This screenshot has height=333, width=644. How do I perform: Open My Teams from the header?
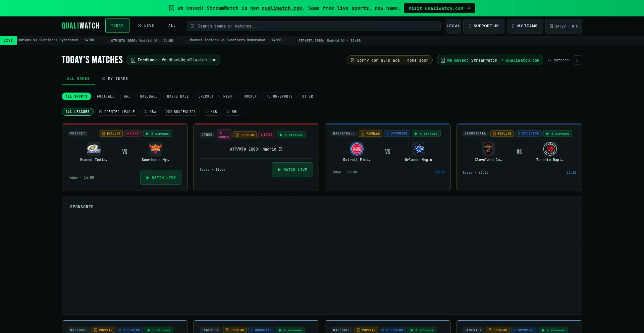point(525,26)
